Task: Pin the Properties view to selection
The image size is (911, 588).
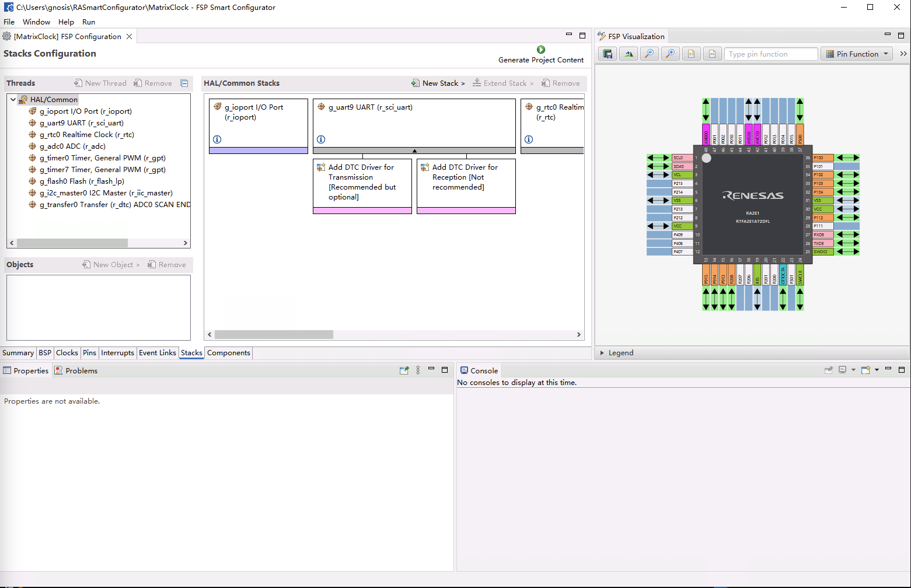Action: (x=404, y=370)
